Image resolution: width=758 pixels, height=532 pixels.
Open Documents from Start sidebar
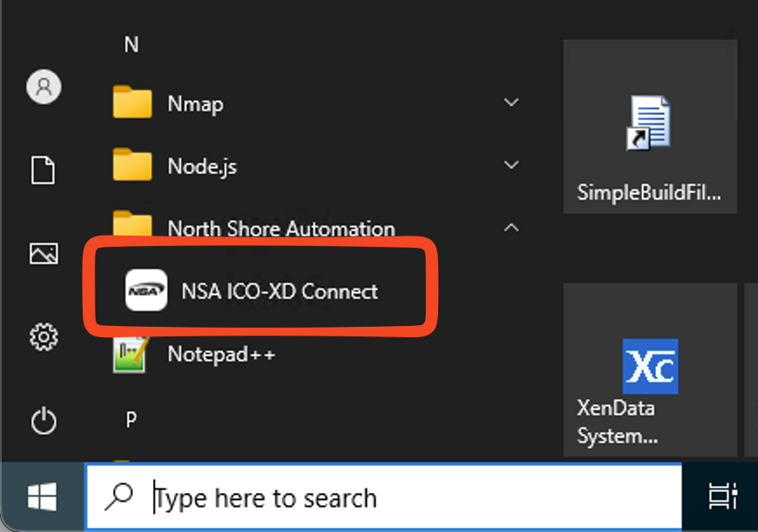43,170
